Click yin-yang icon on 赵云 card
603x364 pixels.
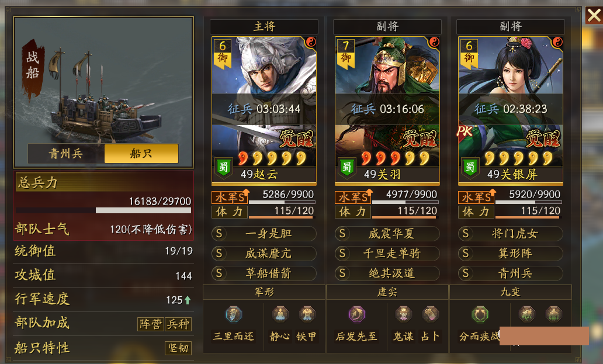311,42
